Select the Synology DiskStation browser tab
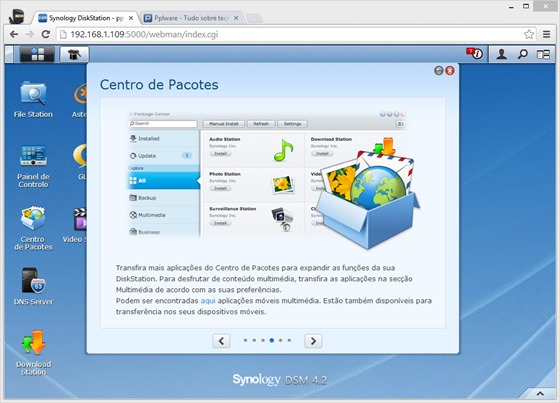 click(x=85, y=18)
